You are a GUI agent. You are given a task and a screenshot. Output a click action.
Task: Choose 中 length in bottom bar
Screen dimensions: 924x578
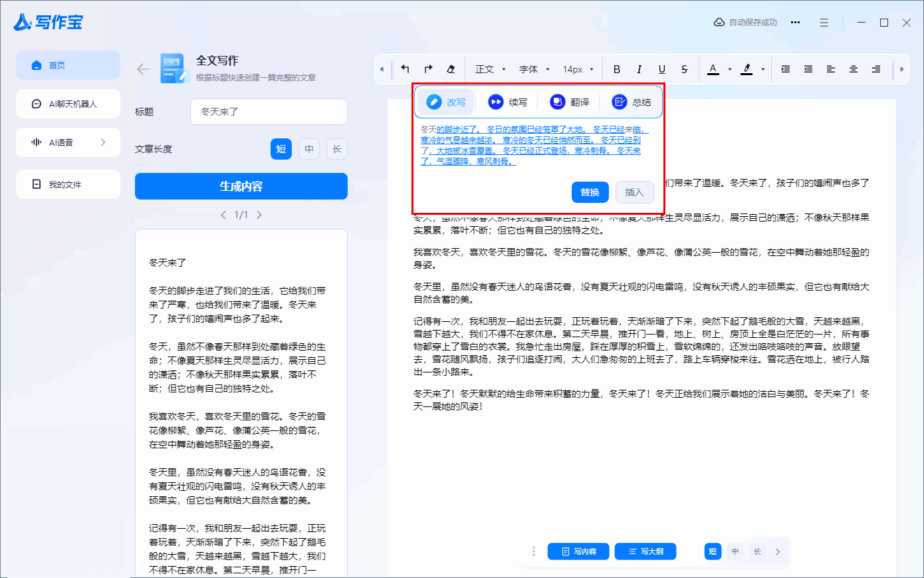click(735, 551)
